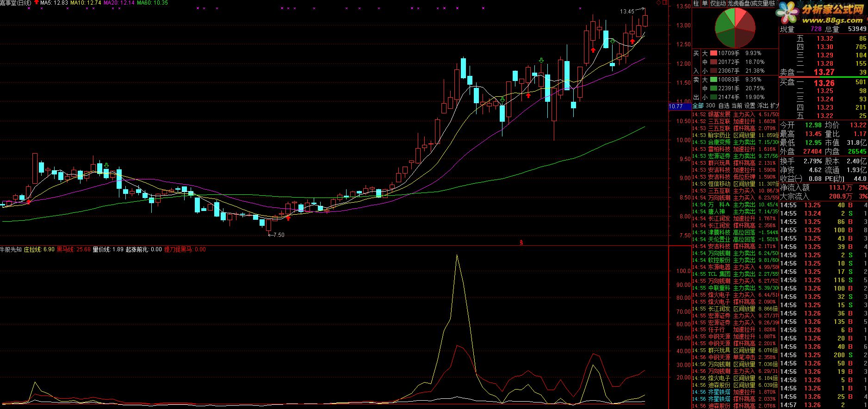Viewport: 868px width, 409px height.
Task: Click the rightmost green sell arrow on the chart
Action: (x=612, y=42)
